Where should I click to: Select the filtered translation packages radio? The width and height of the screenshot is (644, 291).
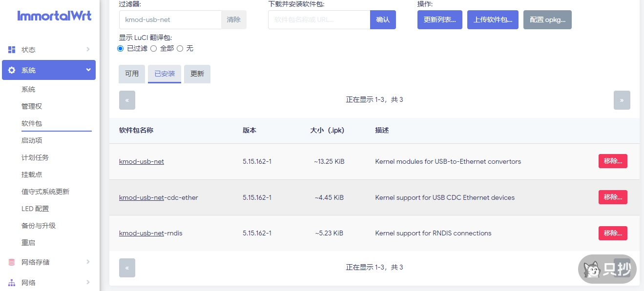[121, 48]
